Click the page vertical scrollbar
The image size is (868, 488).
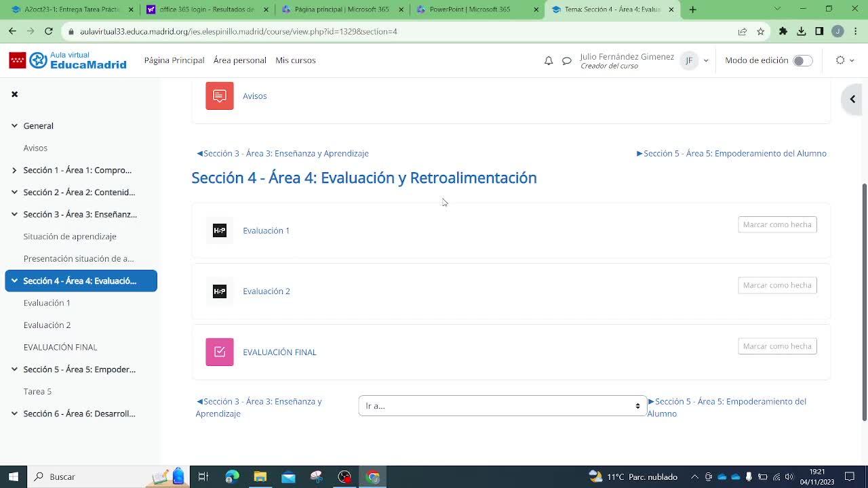click(864, 302)
